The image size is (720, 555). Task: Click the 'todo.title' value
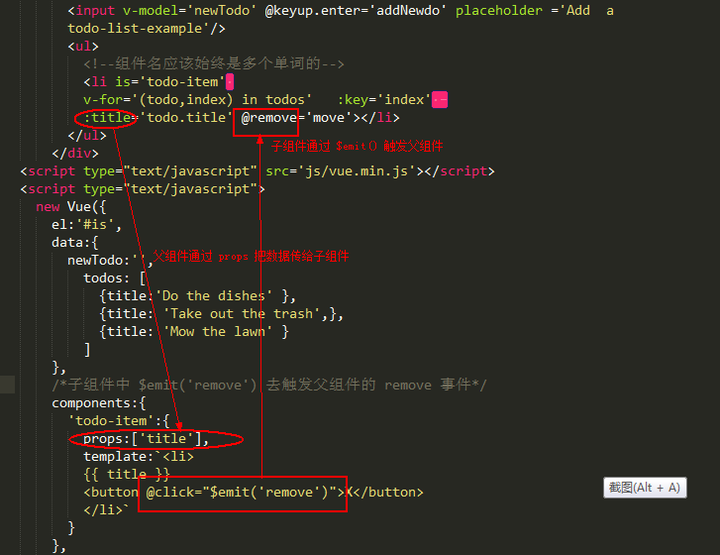[185, 118]
